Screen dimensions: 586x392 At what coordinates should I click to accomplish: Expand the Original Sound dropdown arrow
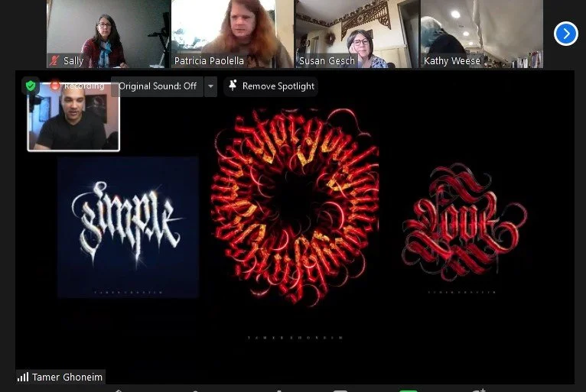point(211,86)
